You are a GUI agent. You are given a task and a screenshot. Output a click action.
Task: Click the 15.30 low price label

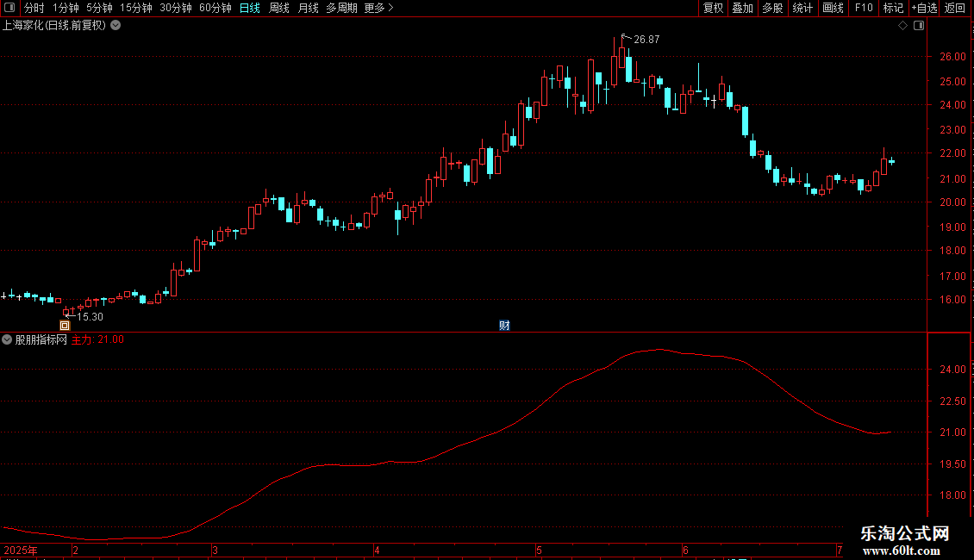[x=90, y=317]
